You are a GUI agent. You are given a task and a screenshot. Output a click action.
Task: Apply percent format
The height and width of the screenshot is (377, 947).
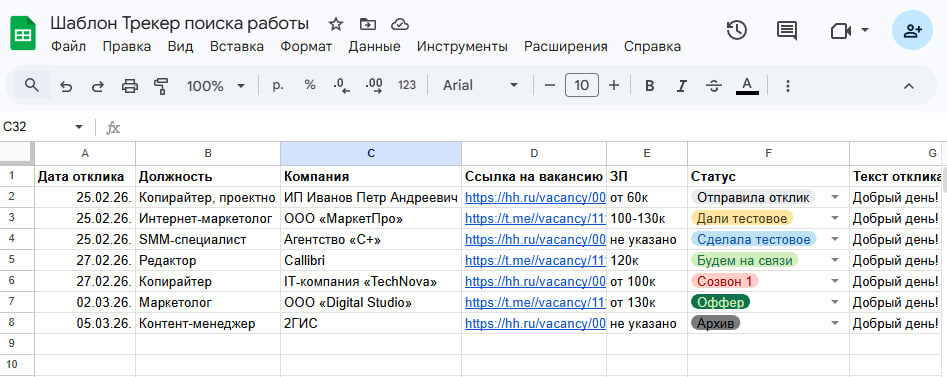coord(310,86)
